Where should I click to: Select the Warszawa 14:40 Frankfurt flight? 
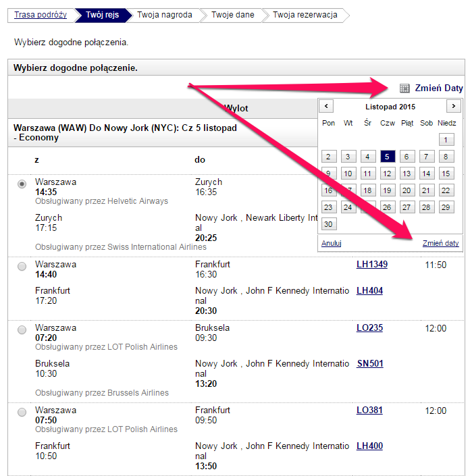pyautogui.click(x=22, y=266)
